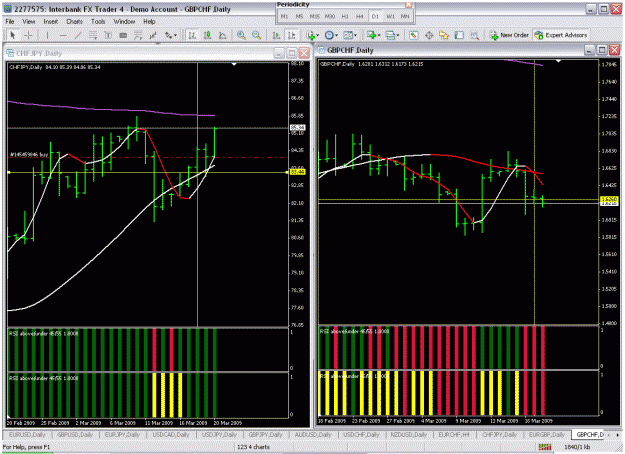Click the buy order label on CHFJPY chart
Viewport: 625px width, 454px height.
point(29,155)
